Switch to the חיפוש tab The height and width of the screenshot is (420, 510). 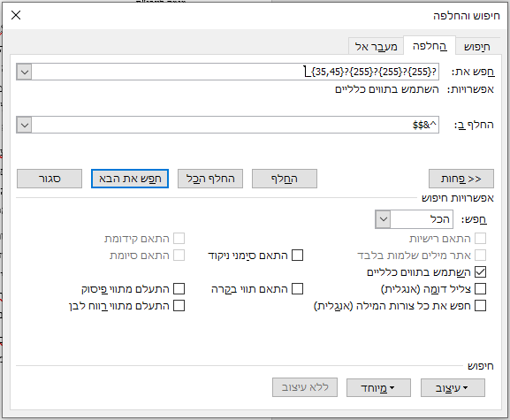point(476,47)
